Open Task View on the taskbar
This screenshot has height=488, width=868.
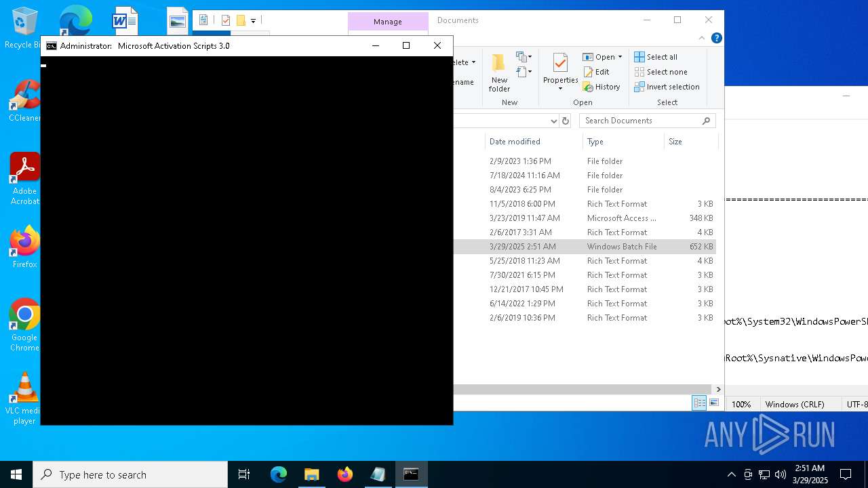click(x=244, y=474)
